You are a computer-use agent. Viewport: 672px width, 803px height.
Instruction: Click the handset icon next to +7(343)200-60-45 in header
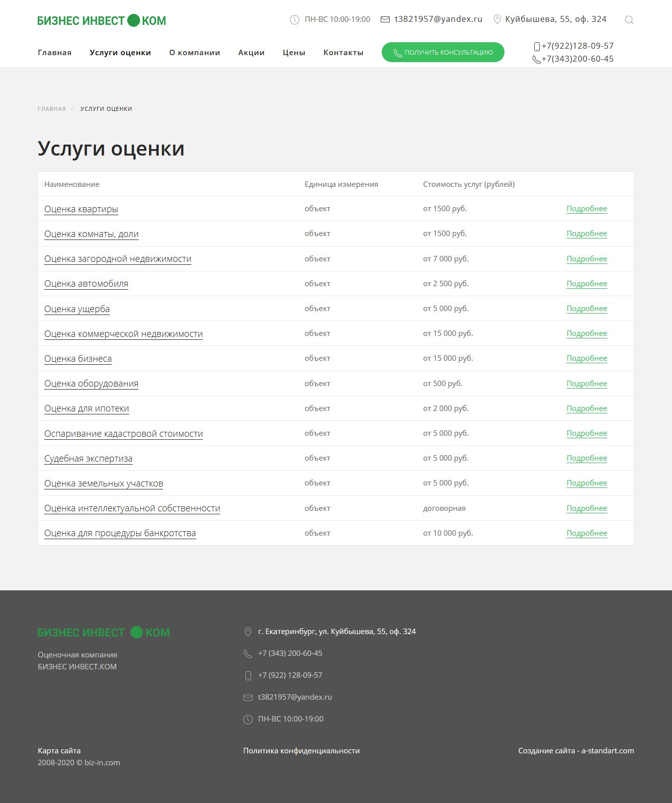point(537,60)
